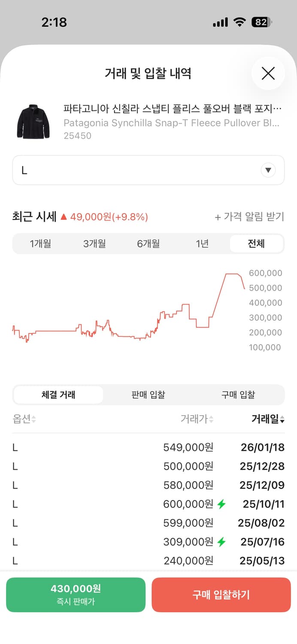Close the 거래 및 입찰 내역 sheet
Image resolution: width=297 pixels, height=644 pixels.
pyautogui.click(x=268, y=73)
